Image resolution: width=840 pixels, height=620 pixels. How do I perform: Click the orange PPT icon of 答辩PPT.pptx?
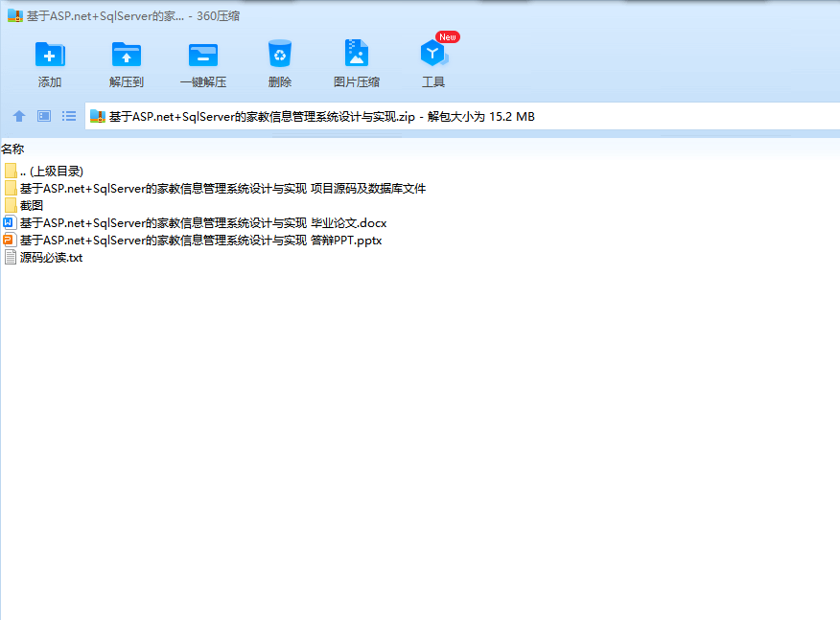click(10, 240)
